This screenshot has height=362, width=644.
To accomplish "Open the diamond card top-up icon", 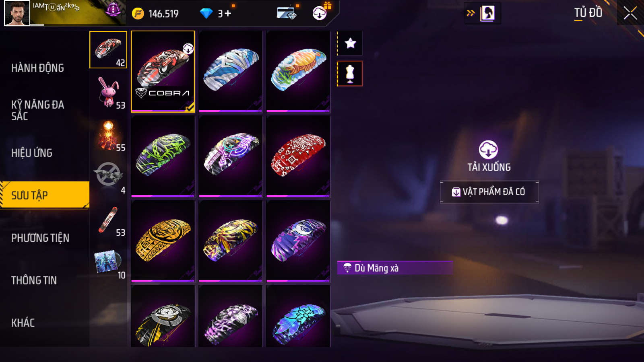I will click(x=287, y=13).
